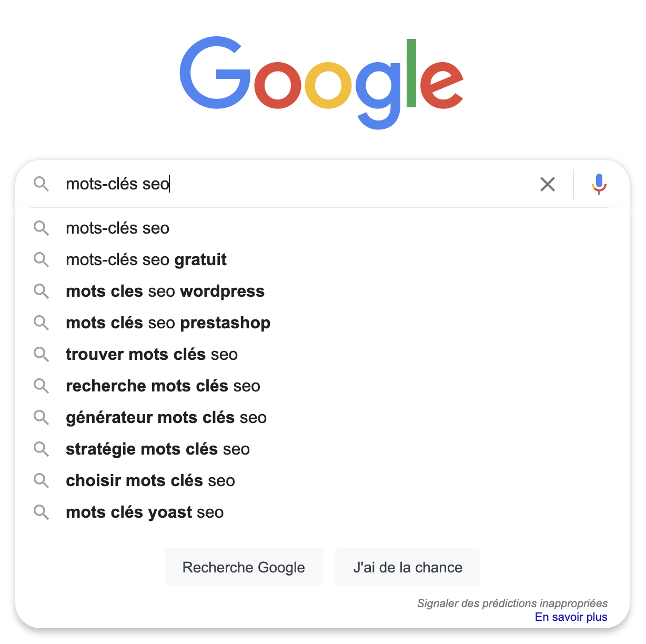Select the 'choisir mots clés seo' suggestion
The image size is (646, 644).
pyautogui.click(x=150, y=480)
